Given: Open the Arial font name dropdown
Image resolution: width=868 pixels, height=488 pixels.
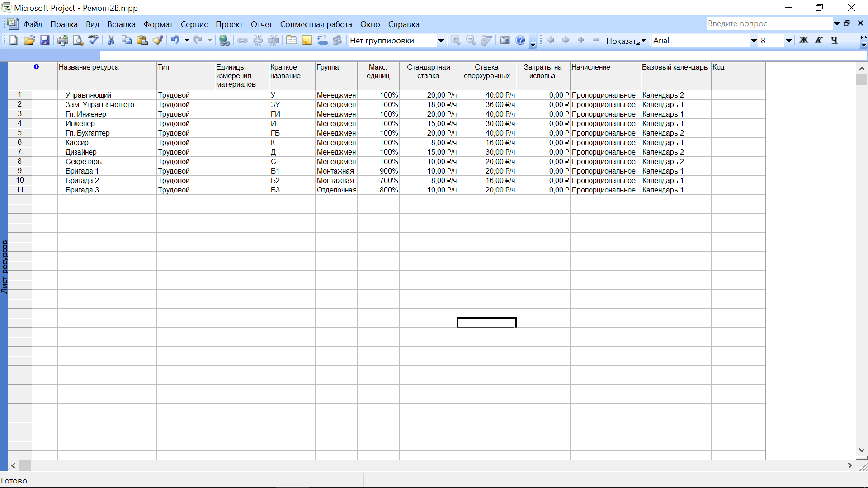Looking at the screenshot, I should (x=754, y=41).
